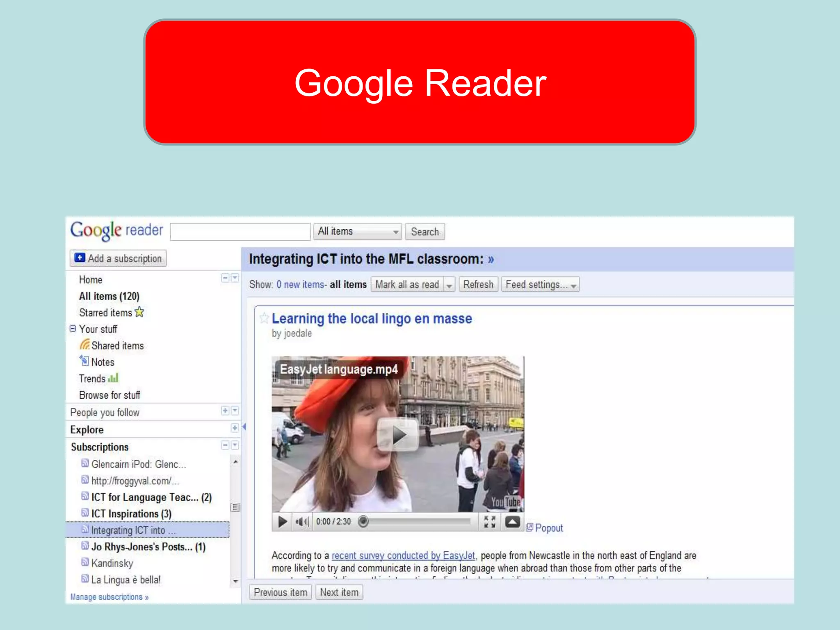Open People you follow options dropdown
The image size is (840, 630).
[235, 411]
